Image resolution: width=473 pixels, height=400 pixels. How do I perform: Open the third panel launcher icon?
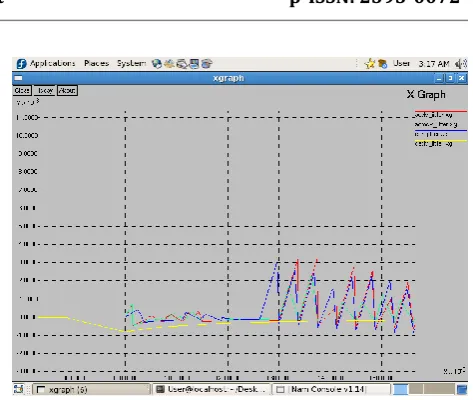click(182, 64)
